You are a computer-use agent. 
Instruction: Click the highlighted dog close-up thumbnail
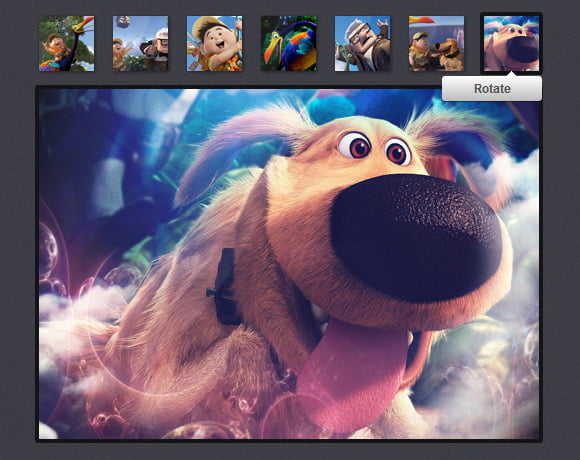[x=511, y=43]
